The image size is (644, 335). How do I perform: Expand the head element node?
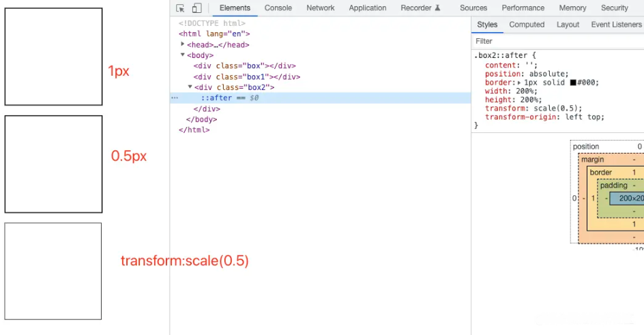pyautogui.click(x=183, y=44)
